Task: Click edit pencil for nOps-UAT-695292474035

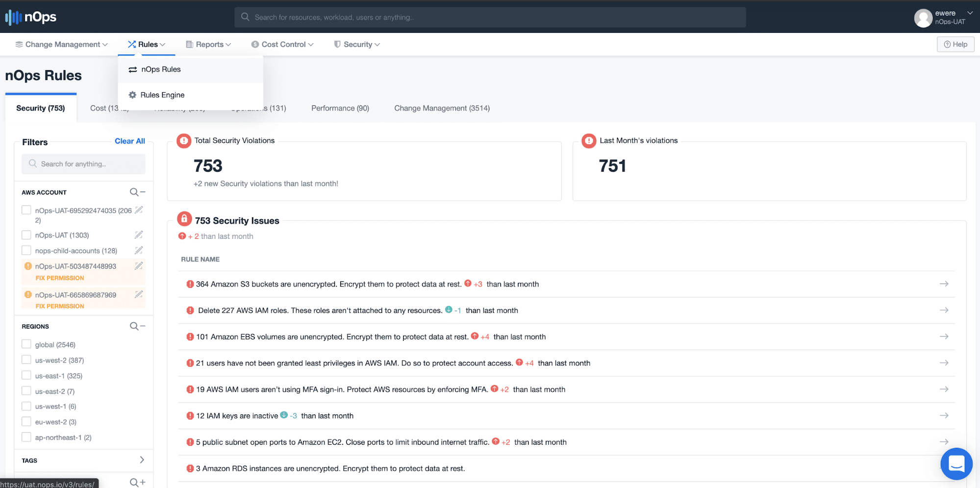Action: [x=139, y=210]
